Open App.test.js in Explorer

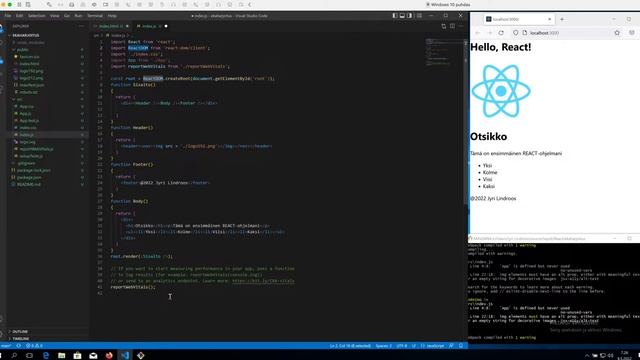(x=29, y=121)
